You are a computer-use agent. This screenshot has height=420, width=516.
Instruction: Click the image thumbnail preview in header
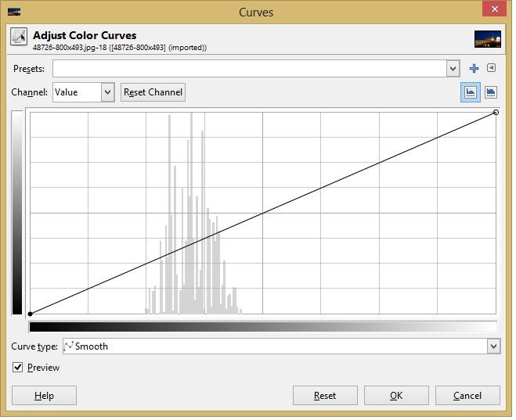point(487,39)
